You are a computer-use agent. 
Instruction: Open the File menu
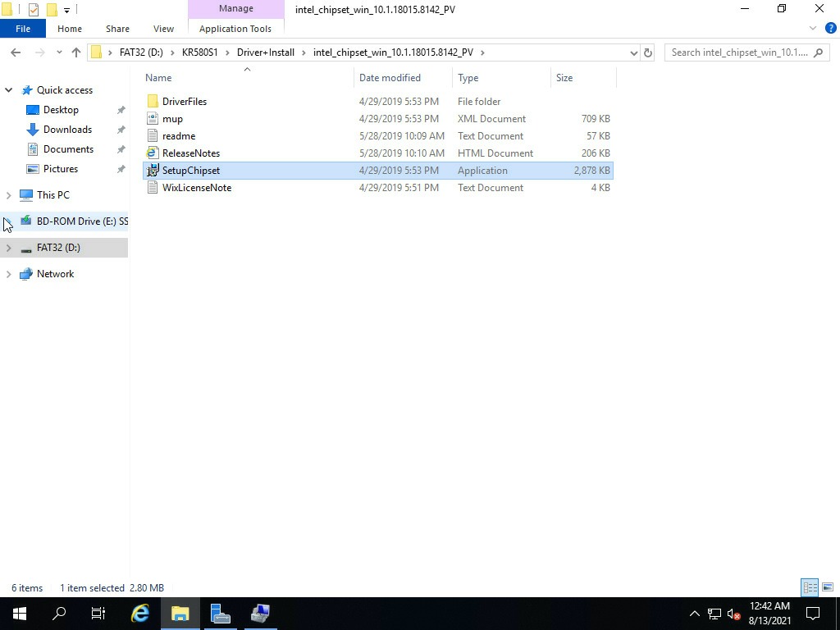click(x=23, y=29)
